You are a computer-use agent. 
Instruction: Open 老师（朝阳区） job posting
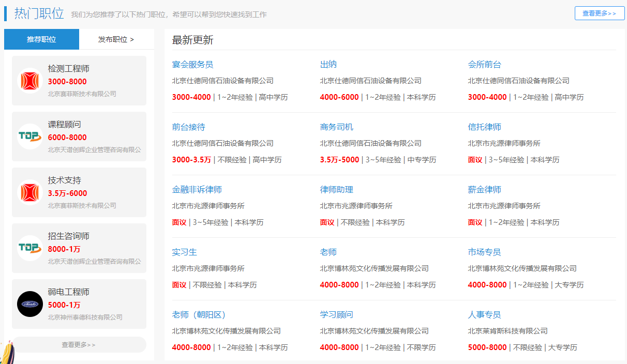tap(199, 315)
